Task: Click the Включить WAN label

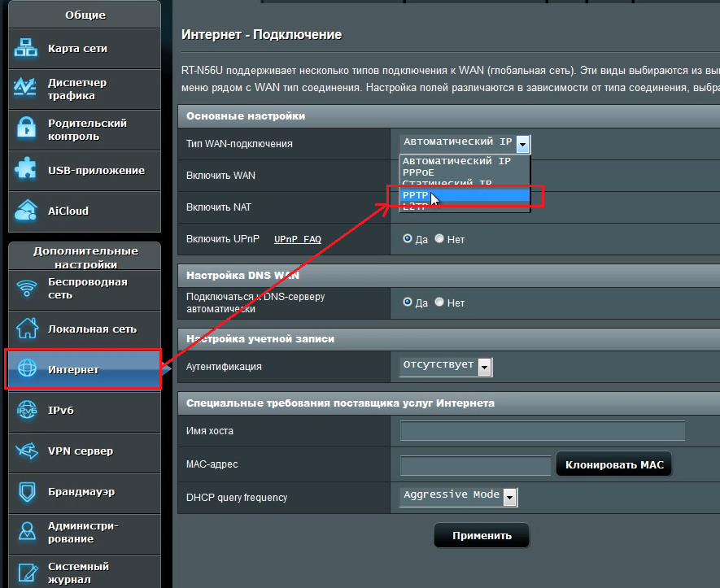Action: [x=220, y=176]
